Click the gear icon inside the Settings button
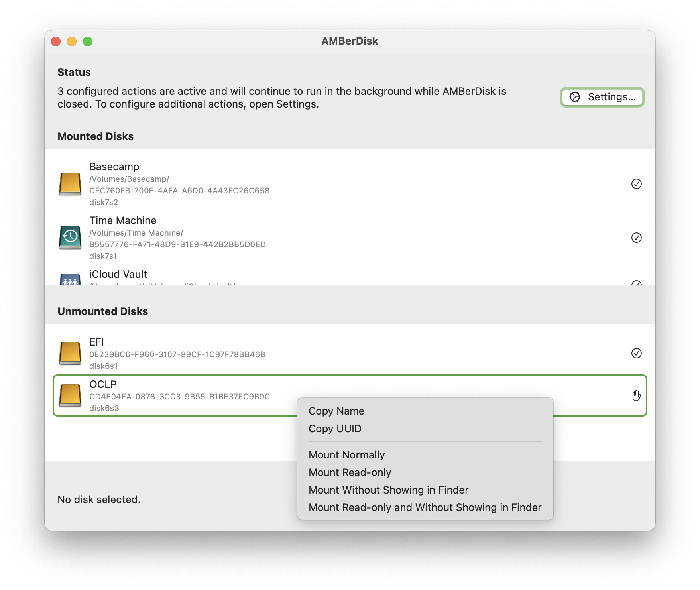This screenshot has width=700, height=590. point(574,97)
